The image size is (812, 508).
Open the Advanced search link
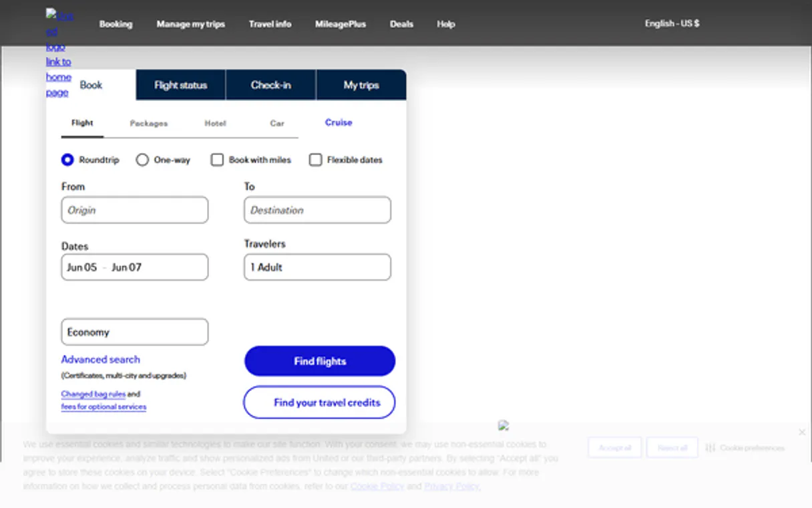click(101, 360)
